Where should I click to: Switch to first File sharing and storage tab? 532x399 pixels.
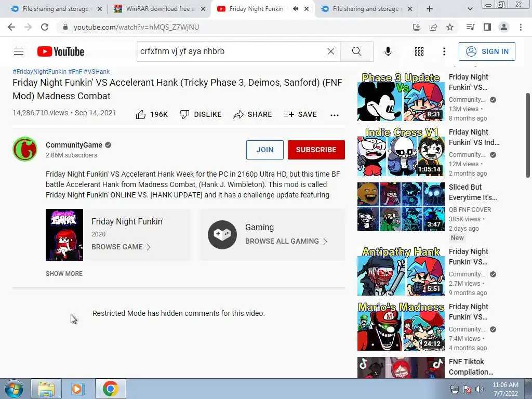(x=56, y=9)
